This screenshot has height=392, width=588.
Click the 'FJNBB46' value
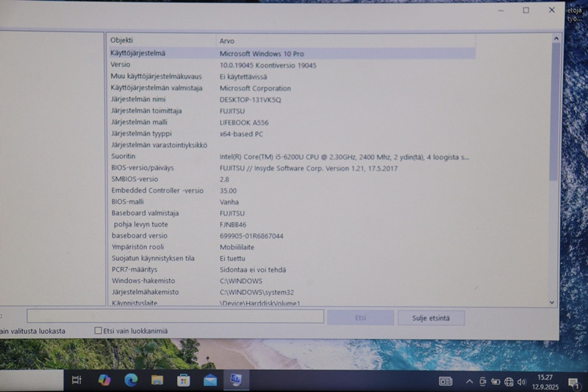[233, 225]
